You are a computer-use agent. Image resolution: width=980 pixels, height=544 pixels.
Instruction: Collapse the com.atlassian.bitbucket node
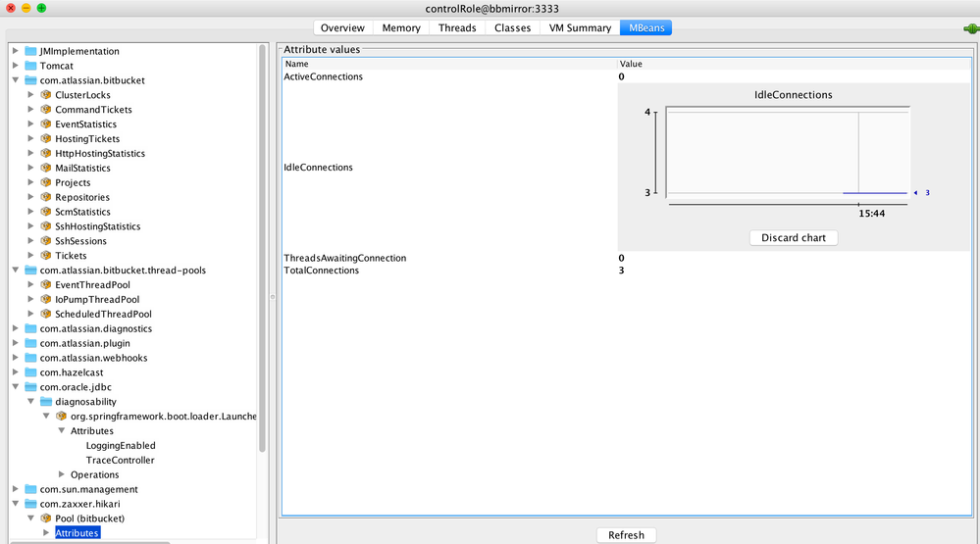tap(16, 80)
